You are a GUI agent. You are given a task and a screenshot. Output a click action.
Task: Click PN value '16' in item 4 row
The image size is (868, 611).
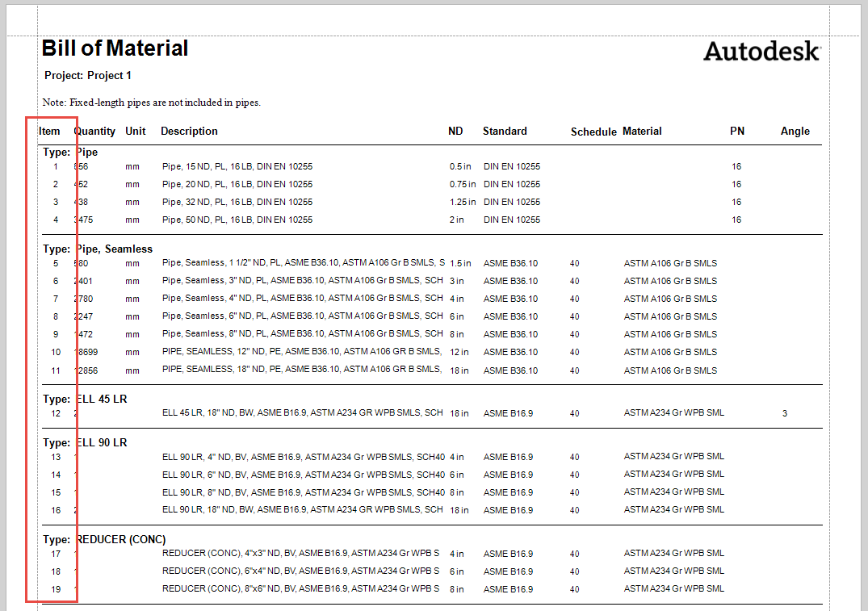tap(736, 220)
